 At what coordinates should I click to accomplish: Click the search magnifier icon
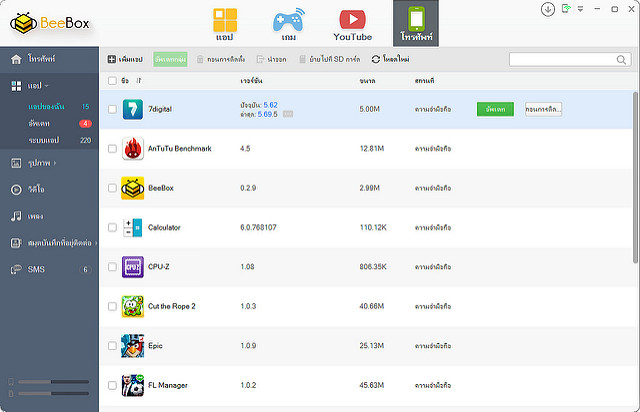point(621,60)
